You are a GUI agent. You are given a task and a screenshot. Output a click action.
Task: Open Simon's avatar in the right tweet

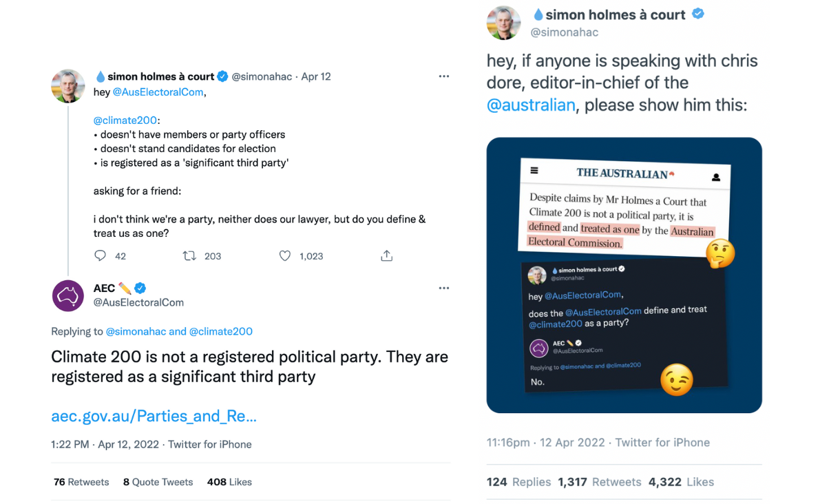(x=504, y=23)
